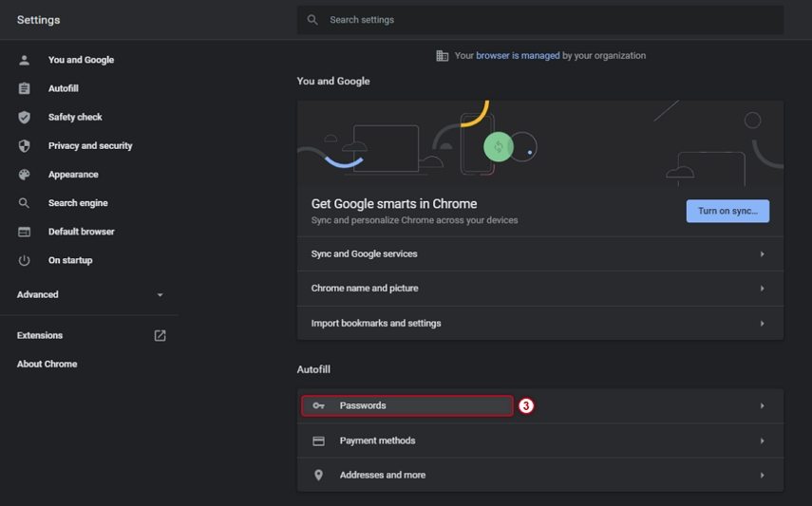Open Default browser section from sidebar
This screenshot has height=506, width=812.
coord(82,232)
